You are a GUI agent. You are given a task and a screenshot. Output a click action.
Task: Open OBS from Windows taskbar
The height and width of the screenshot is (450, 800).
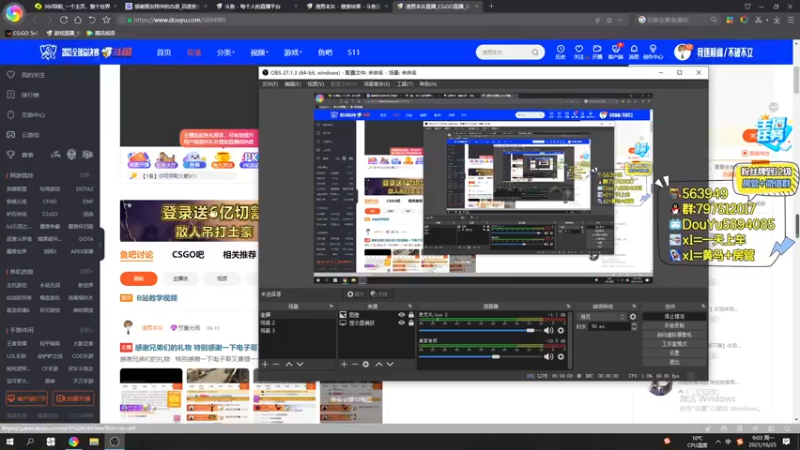click(x=114, y=441)
